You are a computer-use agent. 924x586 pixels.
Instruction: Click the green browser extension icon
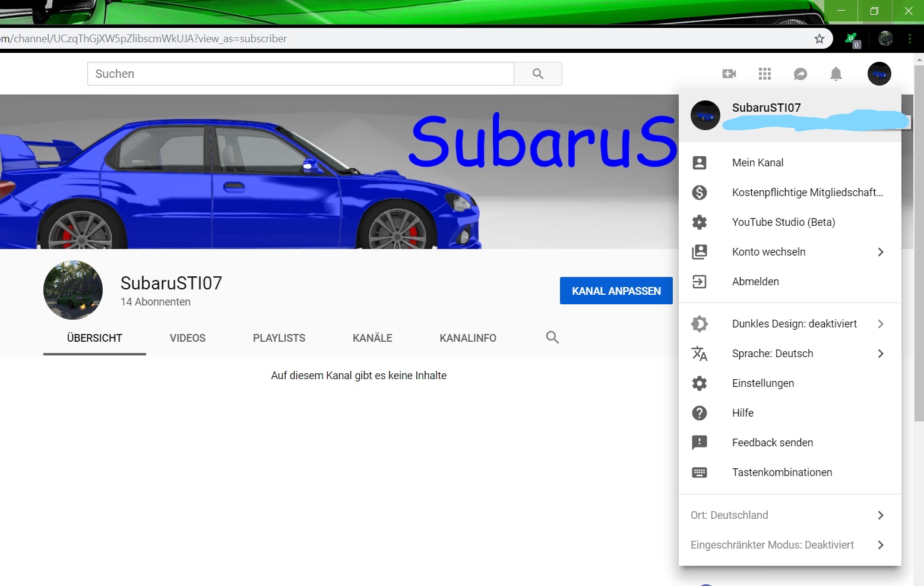853,39
